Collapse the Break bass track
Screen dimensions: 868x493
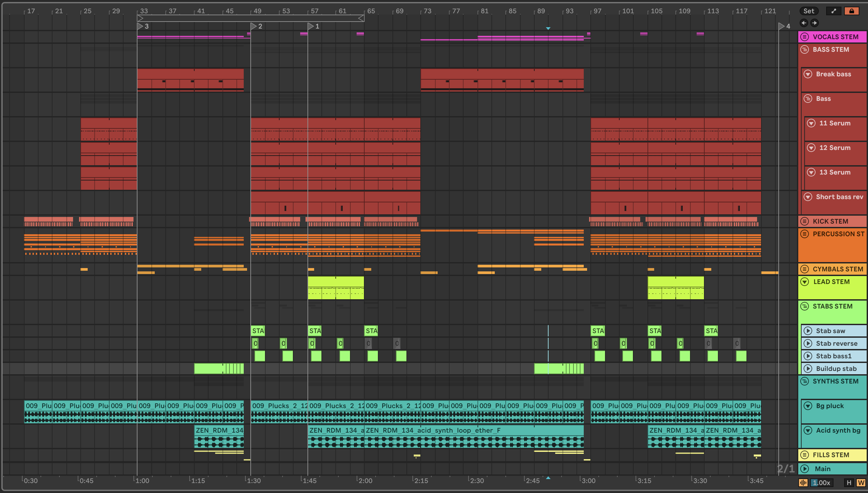[808, 74]
